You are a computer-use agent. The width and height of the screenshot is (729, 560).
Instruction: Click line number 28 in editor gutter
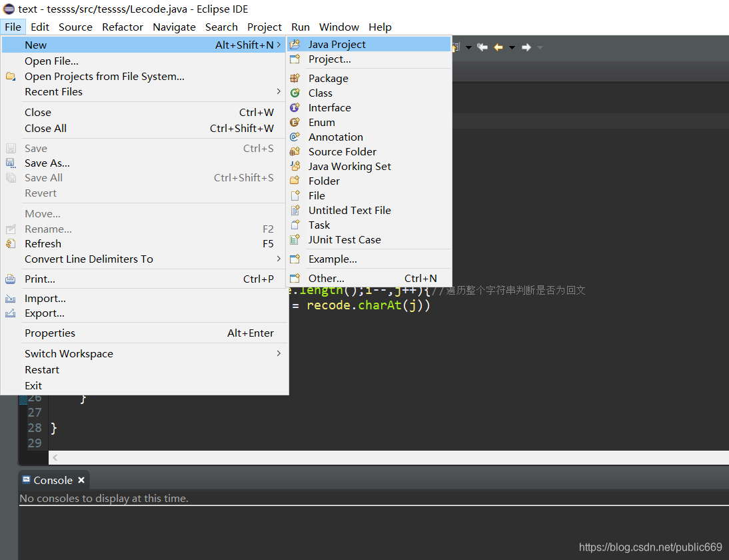coord(35,428)
